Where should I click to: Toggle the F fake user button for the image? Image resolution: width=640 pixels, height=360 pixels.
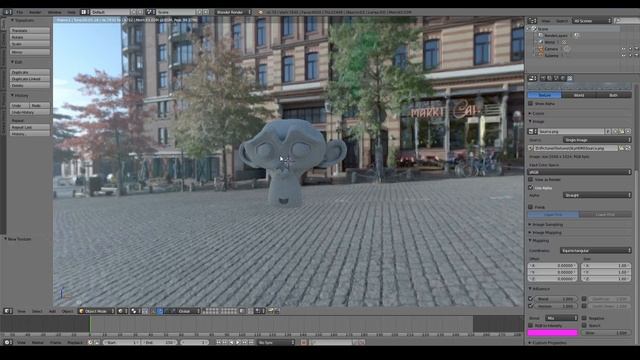(608, 131)
